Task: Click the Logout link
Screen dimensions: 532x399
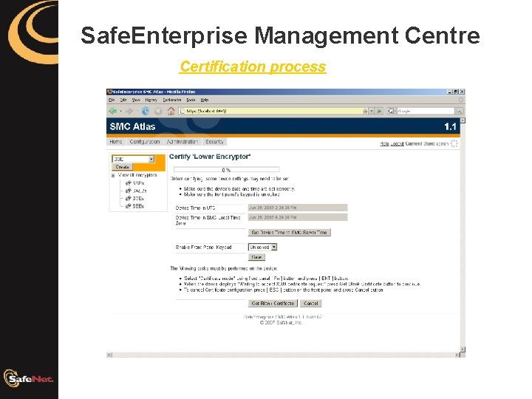Action: [x=397, y=143]
